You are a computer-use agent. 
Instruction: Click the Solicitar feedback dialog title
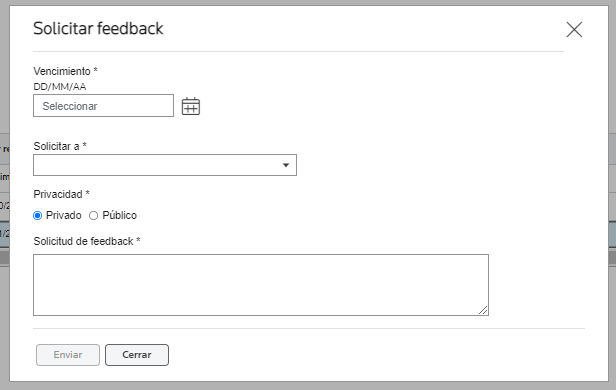pos(98,28)
